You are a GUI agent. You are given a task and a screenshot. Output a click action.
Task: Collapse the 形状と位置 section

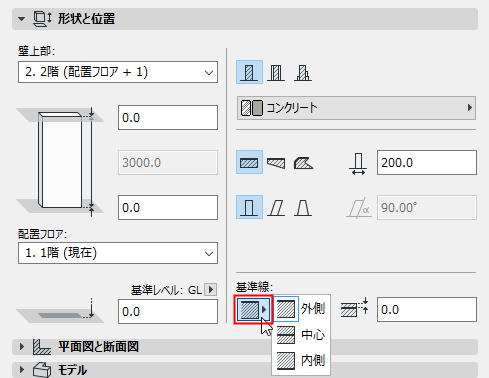point(21,19)
